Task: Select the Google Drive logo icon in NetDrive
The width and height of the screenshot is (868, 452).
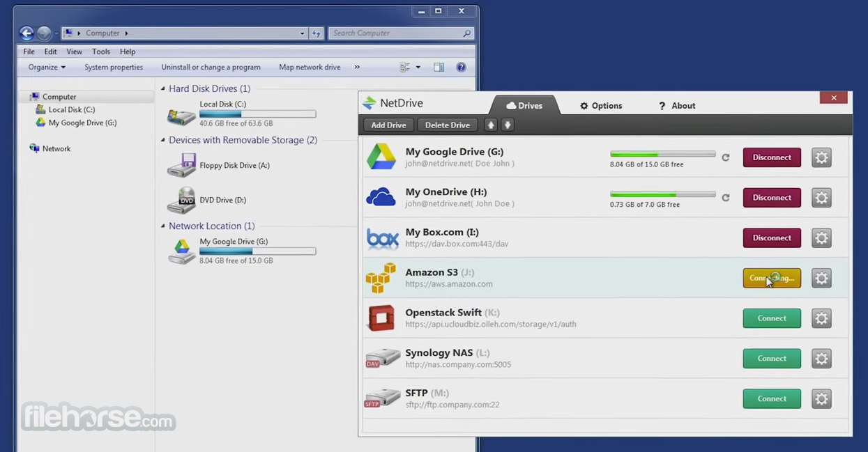Action: coord(381,157)
